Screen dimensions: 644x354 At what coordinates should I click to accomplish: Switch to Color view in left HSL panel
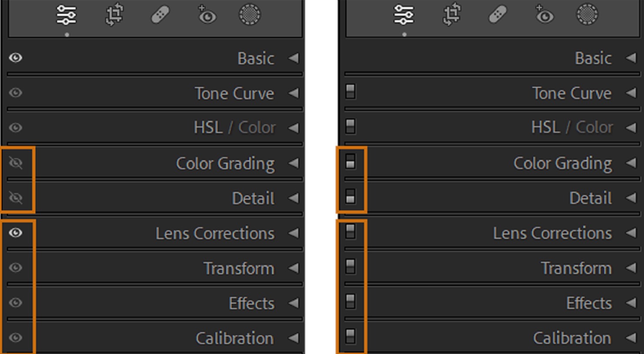[x=257, y=128]
